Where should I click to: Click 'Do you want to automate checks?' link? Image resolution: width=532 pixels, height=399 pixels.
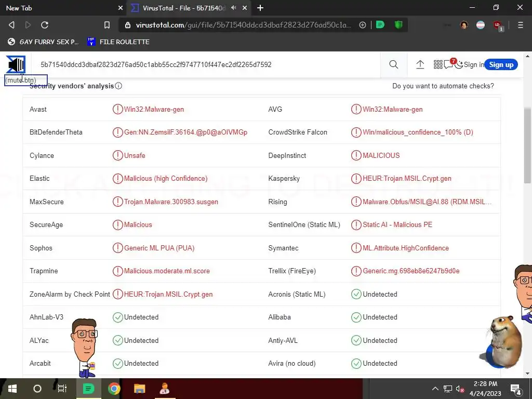click(443, 86)
